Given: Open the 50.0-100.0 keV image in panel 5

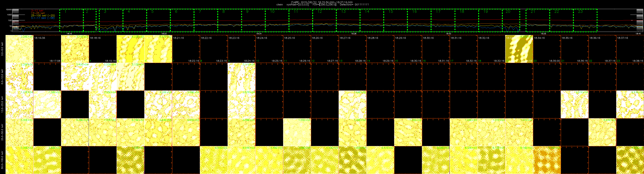Looking at the screenshot, I should (x=130, y=160).
